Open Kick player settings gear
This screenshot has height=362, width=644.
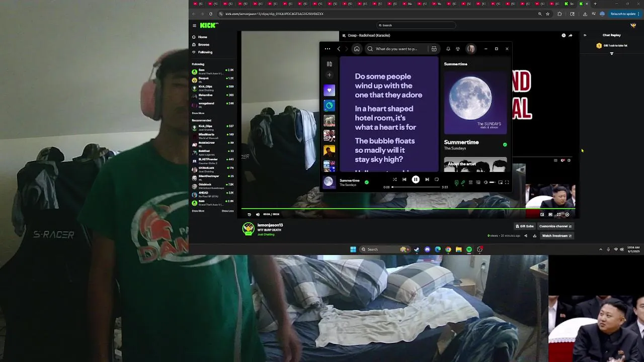coord(567,215)
